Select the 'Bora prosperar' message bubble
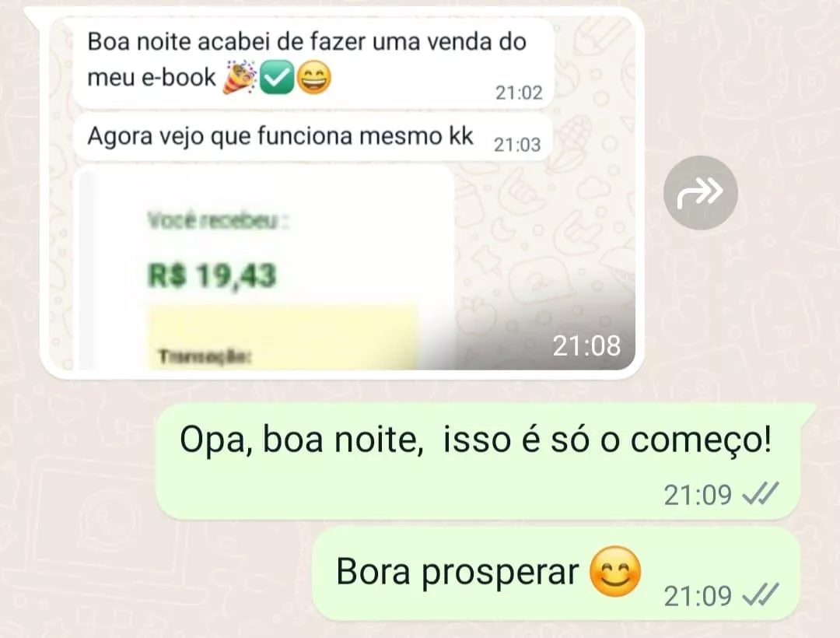Viewport: 840px width, 638px height. click(556, 573)
